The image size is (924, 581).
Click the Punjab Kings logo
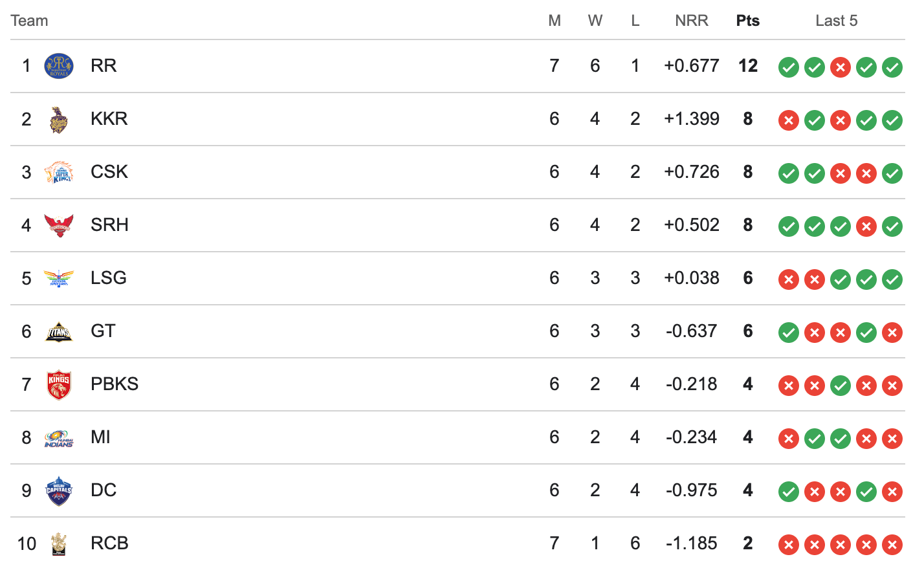[x=59, y=385]
